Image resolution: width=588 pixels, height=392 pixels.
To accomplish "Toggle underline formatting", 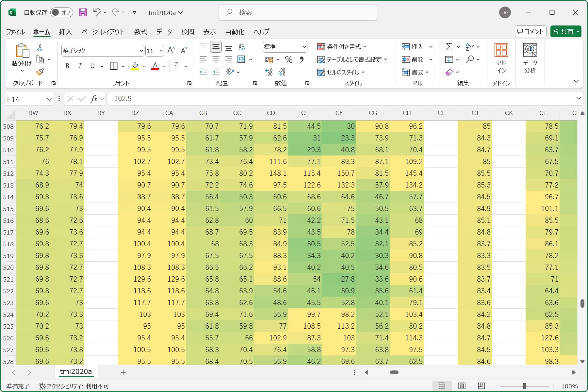I will pyautogui.click(x=92, y=66).
